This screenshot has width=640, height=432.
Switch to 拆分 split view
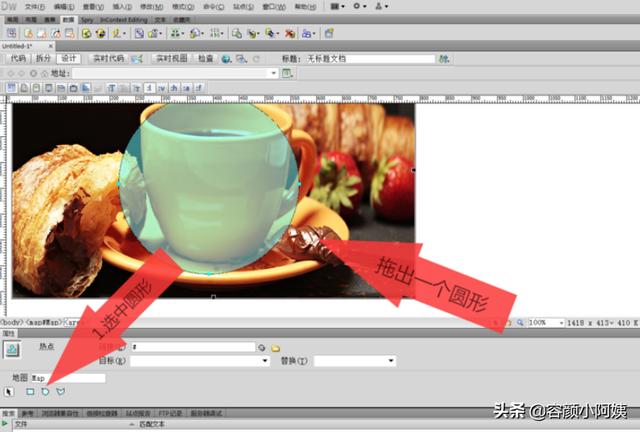click(43, 58)
